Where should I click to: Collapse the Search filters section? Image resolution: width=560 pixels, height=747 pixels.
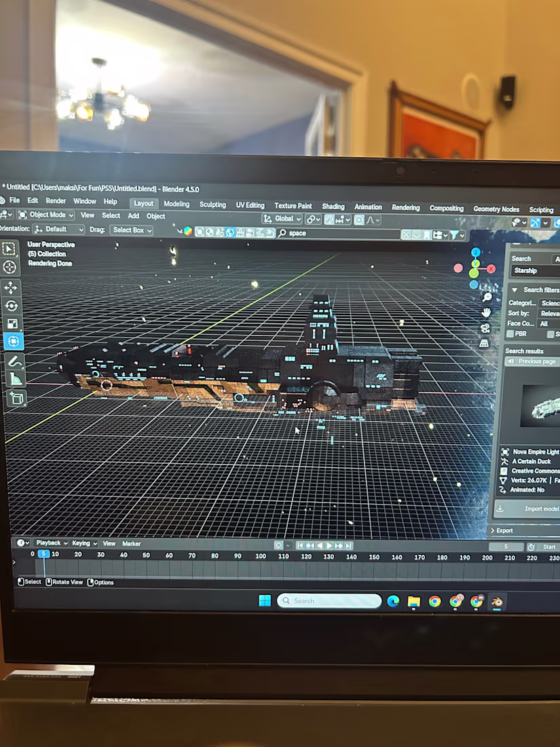click(x=515, y=290)
